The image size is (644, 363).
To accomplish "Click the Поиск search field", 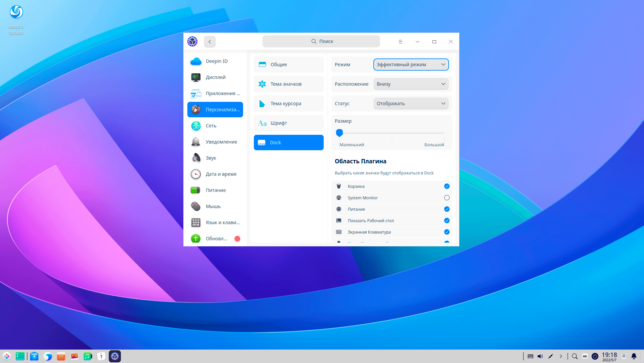I will (321, 41).
